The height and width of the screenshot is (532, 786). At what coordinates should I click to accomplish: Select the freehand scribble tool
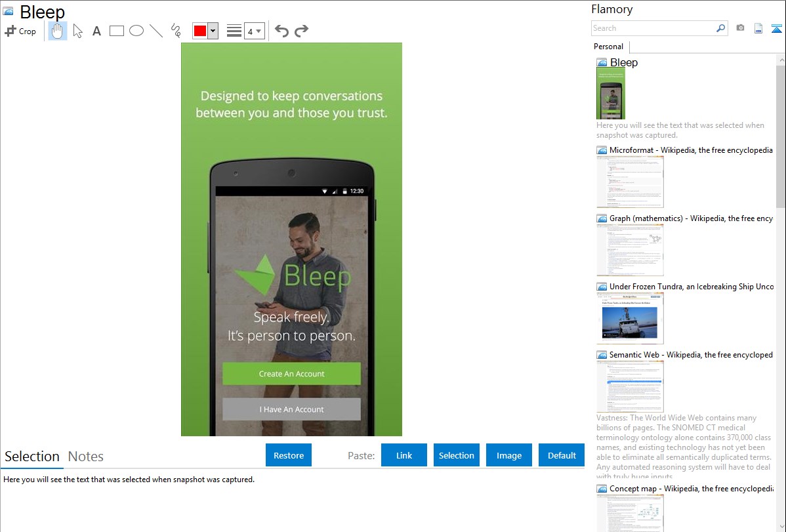[x=176, y=31]
